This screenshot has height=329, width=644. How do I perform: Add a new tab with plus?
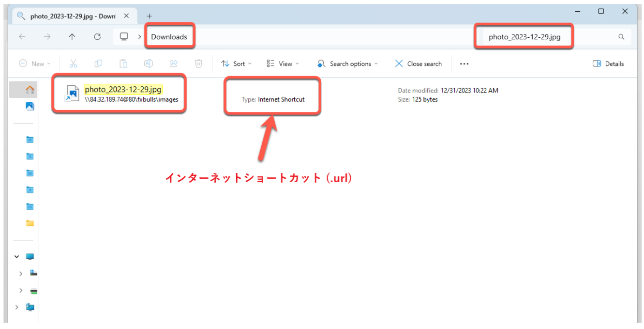[149, 16]
